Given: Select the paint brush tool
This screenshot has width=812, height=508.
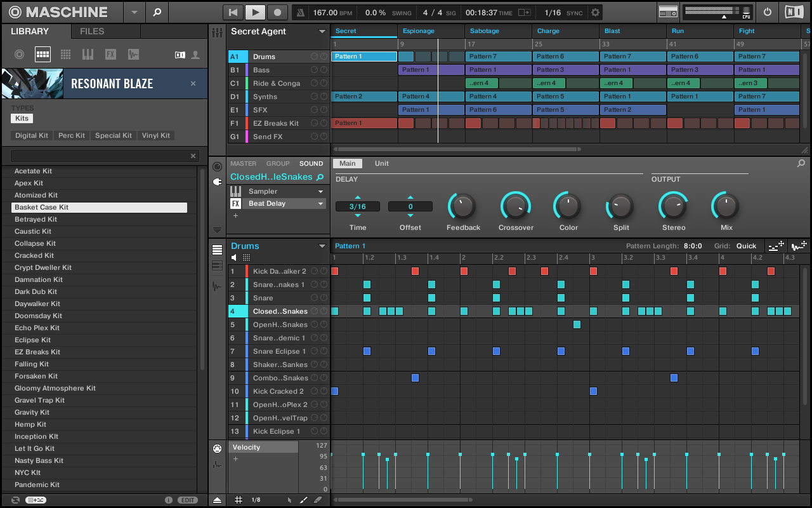Looking at the screenshot, I should (303, 500).
